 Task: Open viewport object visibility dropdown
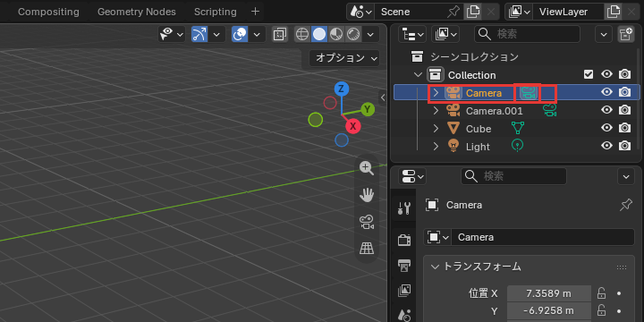click(x=172, y=35)
